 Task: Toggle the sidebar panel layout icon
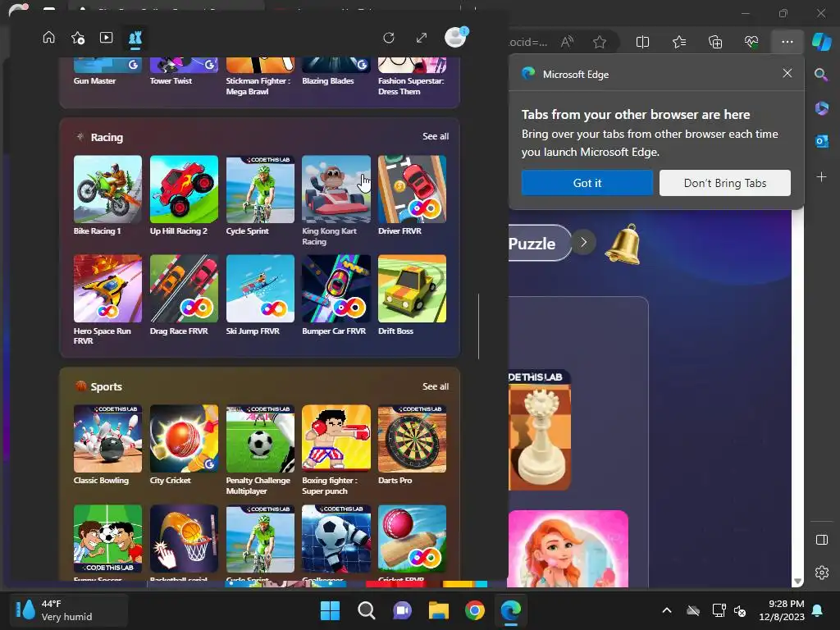click(821, 540)
